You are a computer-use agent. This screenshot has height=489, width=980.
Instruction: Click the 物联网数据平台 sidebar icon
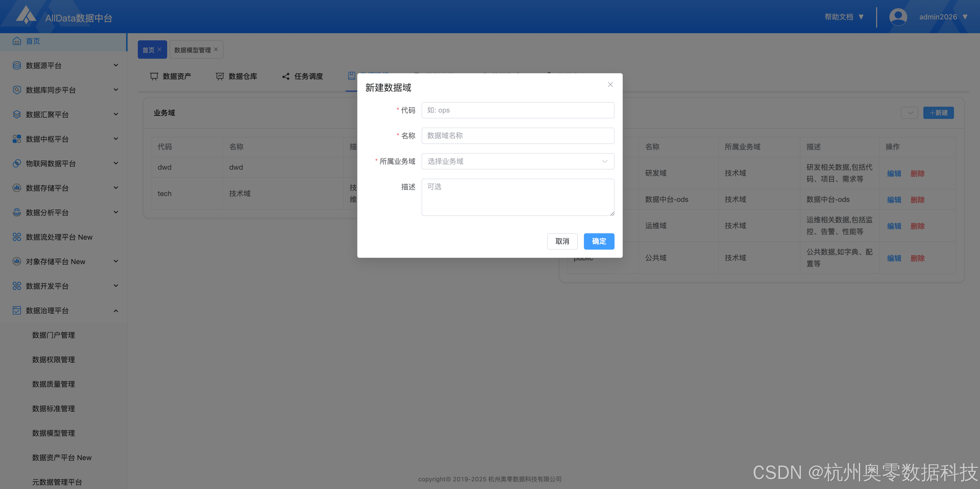(17, 163)
